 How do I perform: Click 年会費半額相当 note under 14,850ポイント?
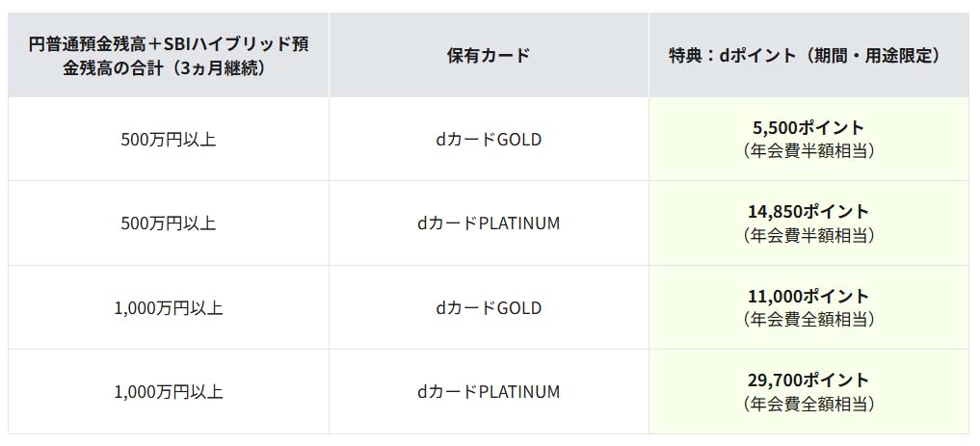pyautogui.click(x=808, y=235)
